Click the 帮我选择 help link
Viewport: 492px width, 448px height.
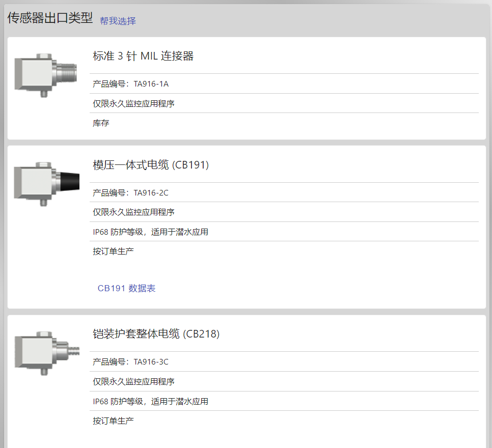(118, 21)
